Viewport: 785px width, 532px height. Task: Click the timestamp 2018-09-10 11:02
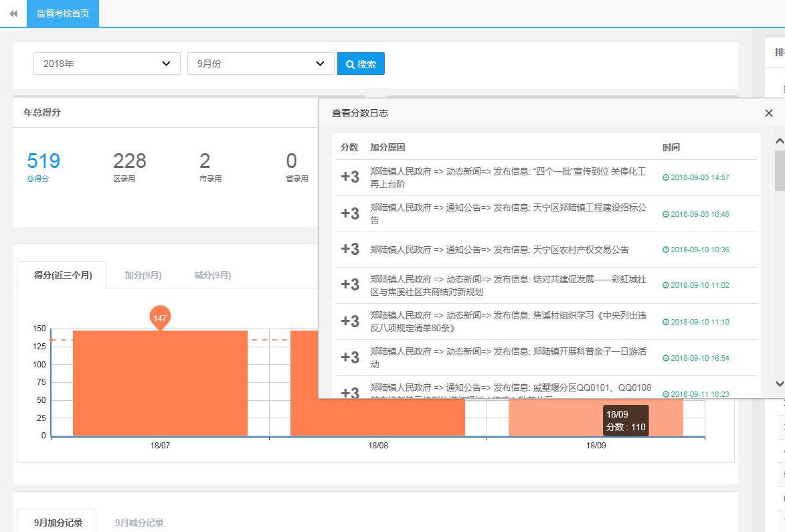coord(700,285)
